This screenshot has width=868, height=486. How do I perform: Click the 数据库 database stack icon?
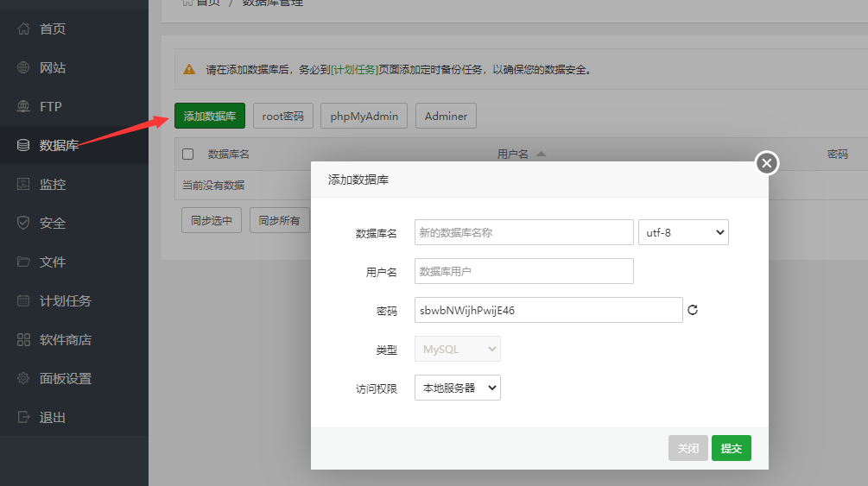[x=23, y=146]
